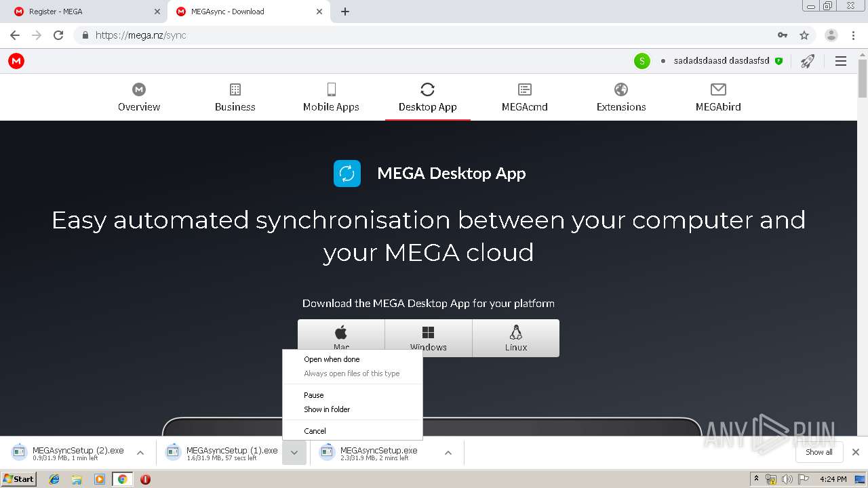Bookmark this page with the star icon
This screenshot has height=488, width=868.
pyautogui.click(x=804, y=35)
